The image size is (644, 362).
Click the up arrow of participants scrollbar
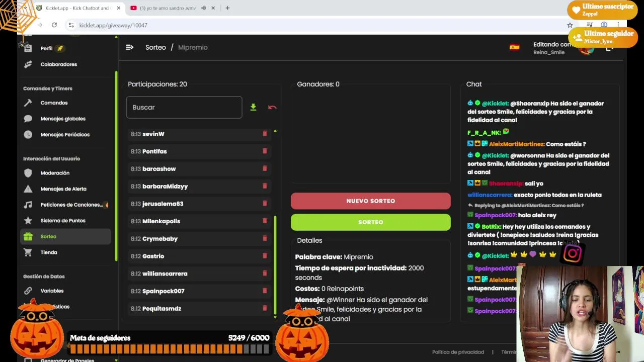(275, 131)
